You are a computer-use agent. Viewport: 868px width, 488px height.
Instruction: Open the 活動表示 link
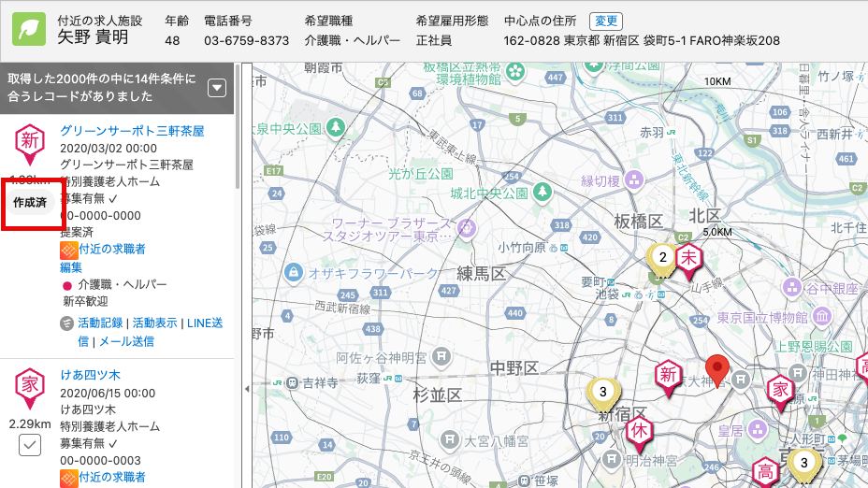coord(154,323)
